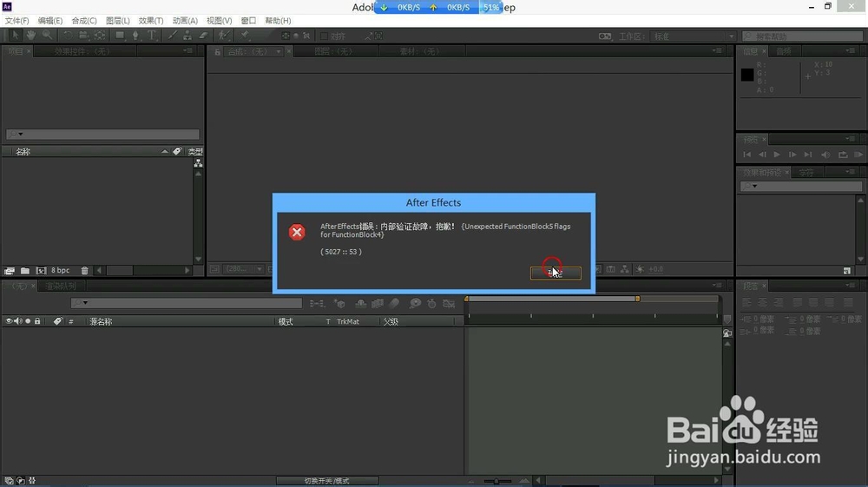
Task: Select the Hand tool
Action: point(31,36)
